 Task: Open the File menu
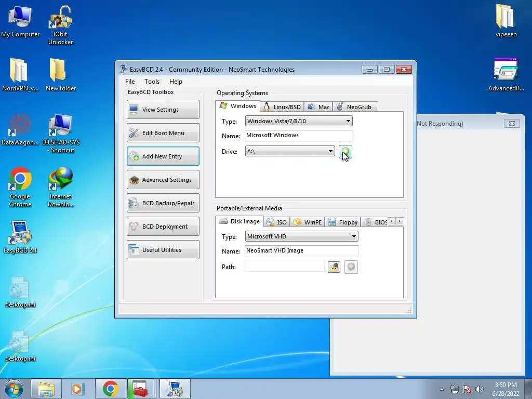point(129,82)
